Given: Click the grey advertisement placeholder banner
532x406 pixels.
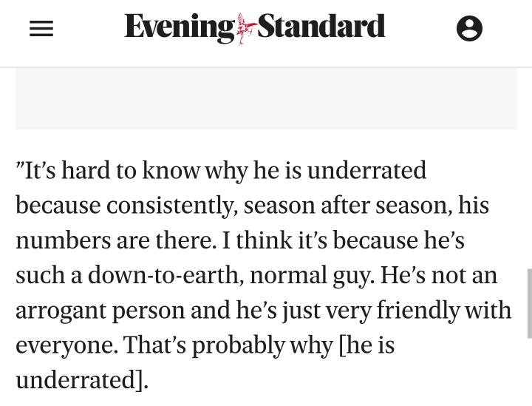Looking at the screenshot, I should (x=266, y=98).
